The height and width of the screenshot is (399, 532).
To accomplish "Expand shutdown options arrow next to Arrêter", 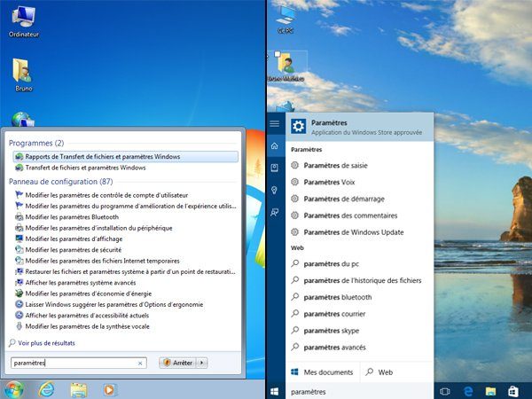I will pyautogui.click(x=202, y=363).
